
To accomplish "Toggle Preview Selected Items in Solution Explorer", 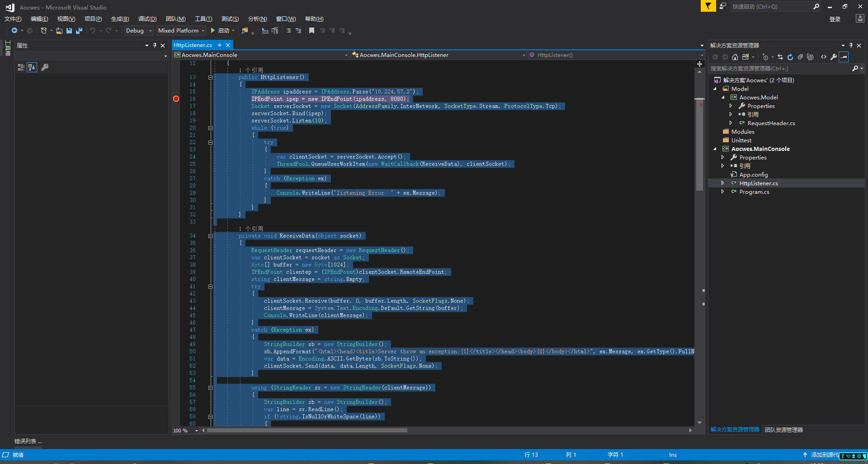I will pyautogui.click(x=844, y=57).
